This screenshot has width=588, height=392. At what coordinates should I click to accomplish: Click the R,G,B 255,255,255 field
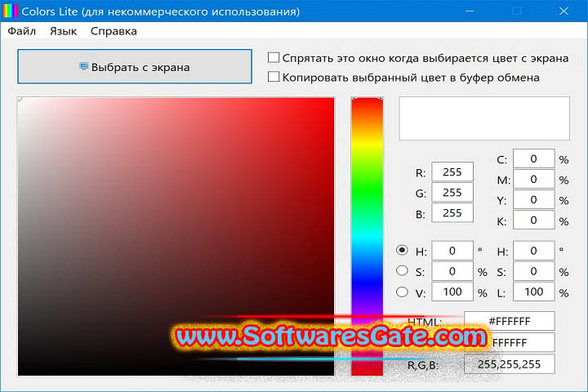click(510, 364)
